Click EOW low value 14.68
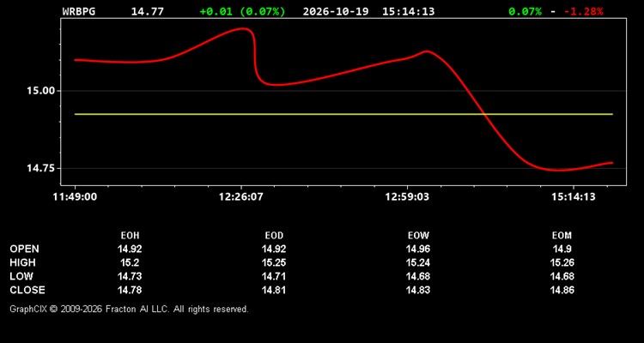Viewport: 644px width, 343px height. [418, 276]
